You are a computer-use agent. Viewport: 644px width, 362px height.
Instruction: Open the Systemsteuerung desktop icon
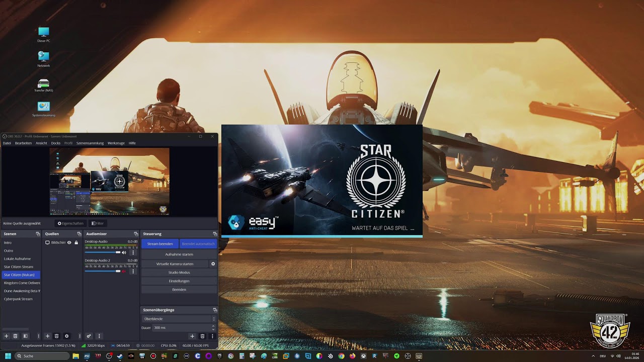(44, 109)
